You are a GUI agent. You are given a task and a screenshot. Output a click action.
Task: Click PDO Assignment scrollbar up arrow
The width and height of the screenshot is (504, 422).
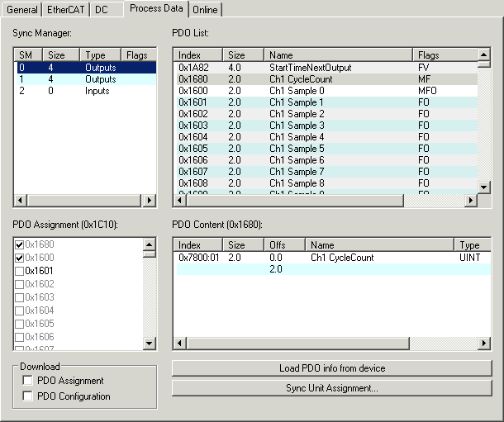[x=150, y=244]
